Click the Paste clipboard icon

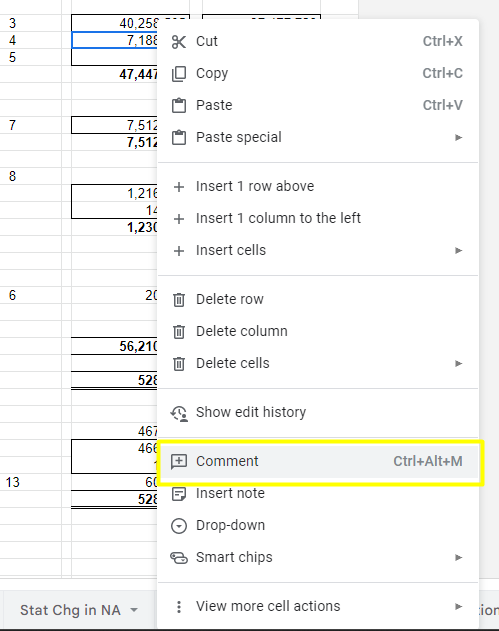pos(179,105)
